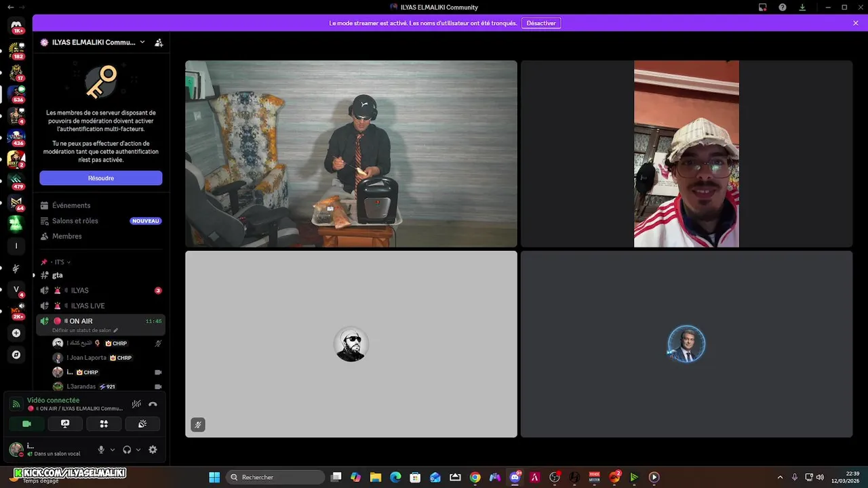Open headphone output device options arrow
This screenshot has width=868, height=488.
click(138, 449)
